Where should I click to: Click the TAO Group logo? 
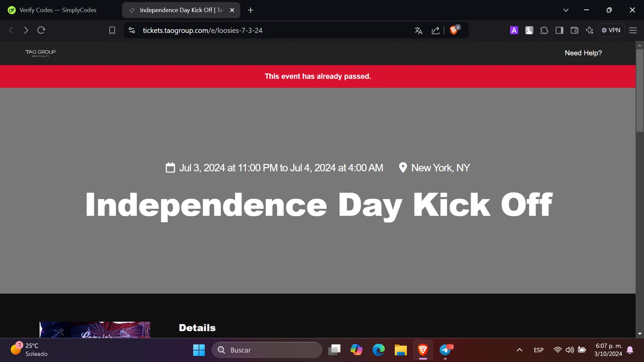tap(40, 53)
